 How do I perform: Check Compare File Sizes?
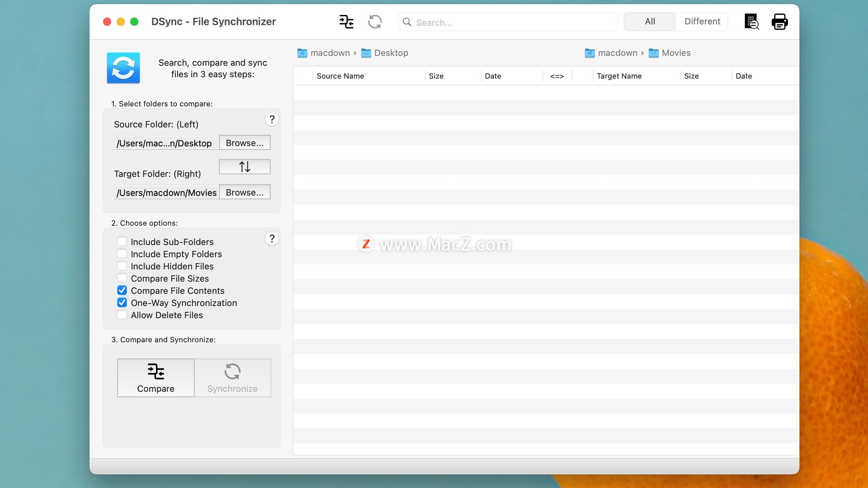(x=122, y=278)
